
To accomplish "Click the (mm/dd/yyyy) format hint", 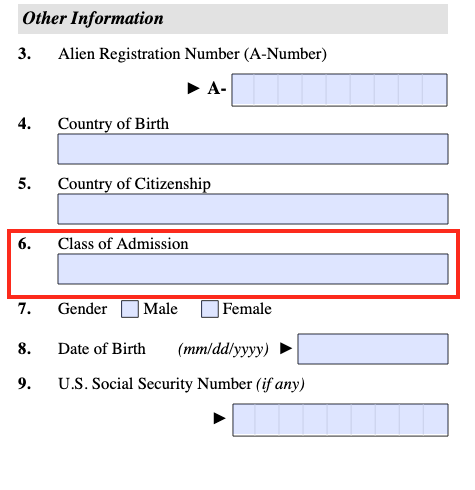I will click(x=223, y=349).
